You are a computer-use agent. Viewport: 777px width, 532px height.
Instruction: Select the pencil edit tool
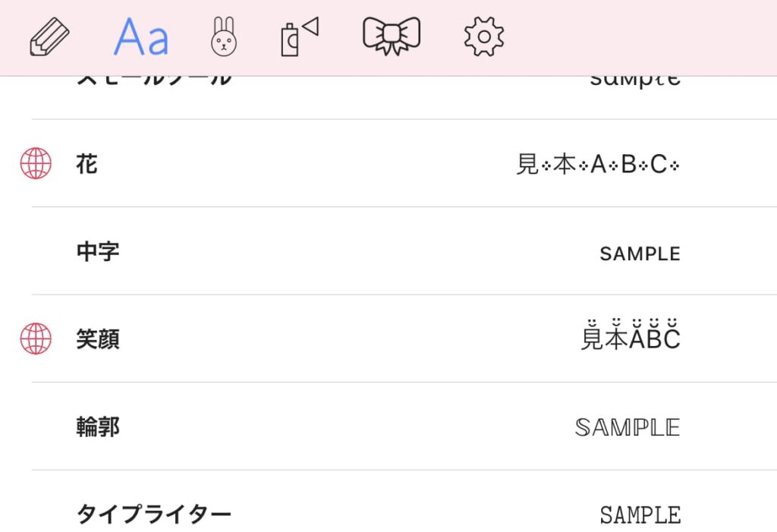pyautogui.click(x=49, y=36)
